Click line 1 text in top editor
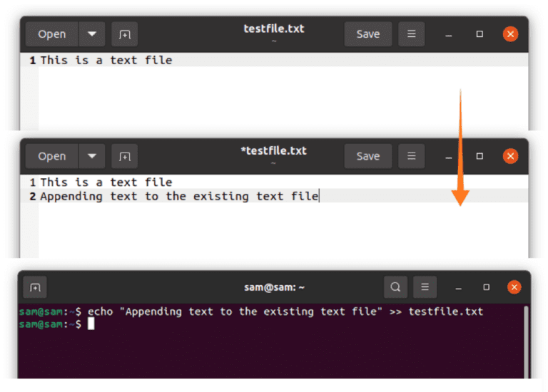This screenshot has height=392, width=548. coord(106,61)
